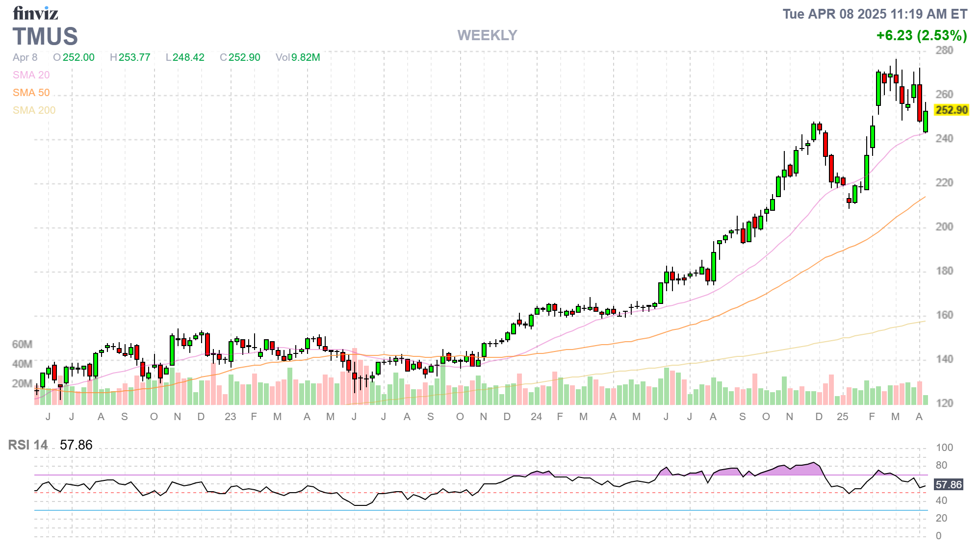Click the Vol 9.82M readout
Viewport: 980px width, 551px height.
[298, 57]
